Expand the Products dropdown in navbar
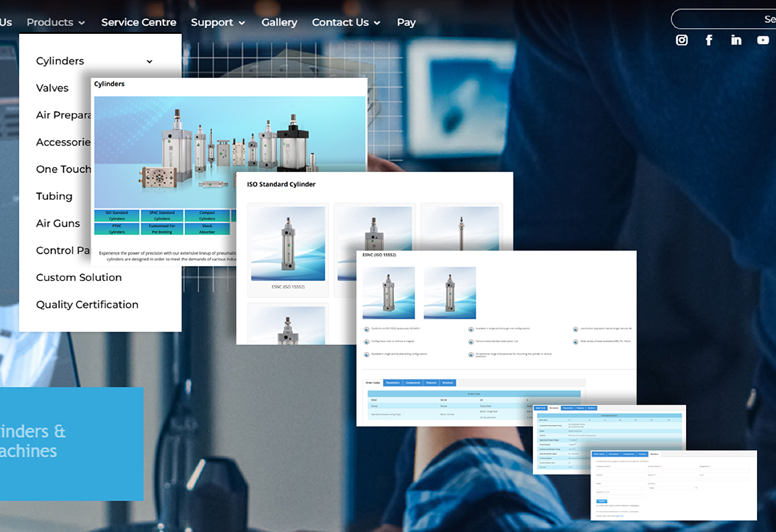 click(x=56, y=22)
